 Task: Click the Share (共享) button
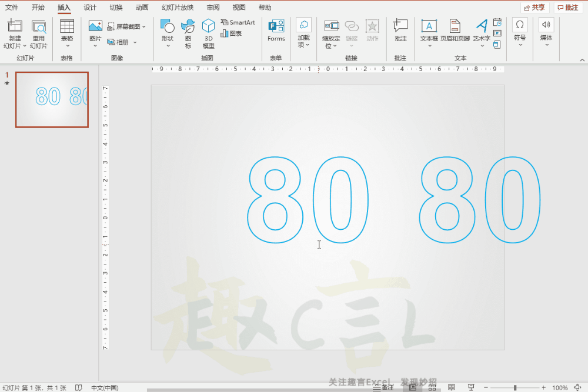[x=534, y=8]
